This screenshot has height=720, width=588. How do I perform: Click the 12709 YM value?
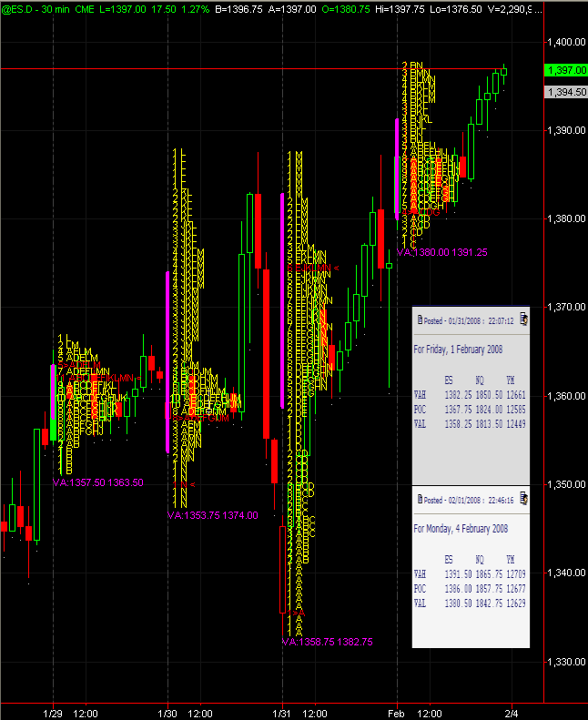pos(516,574)
